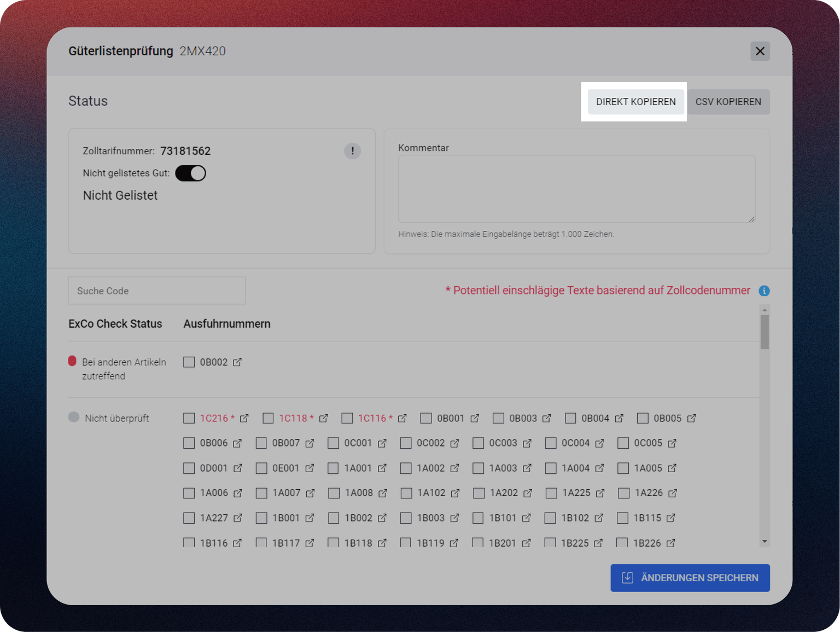Toggle the Nicht gelistetes Gut switch
840x632 pixels.
tap(190, 173)
